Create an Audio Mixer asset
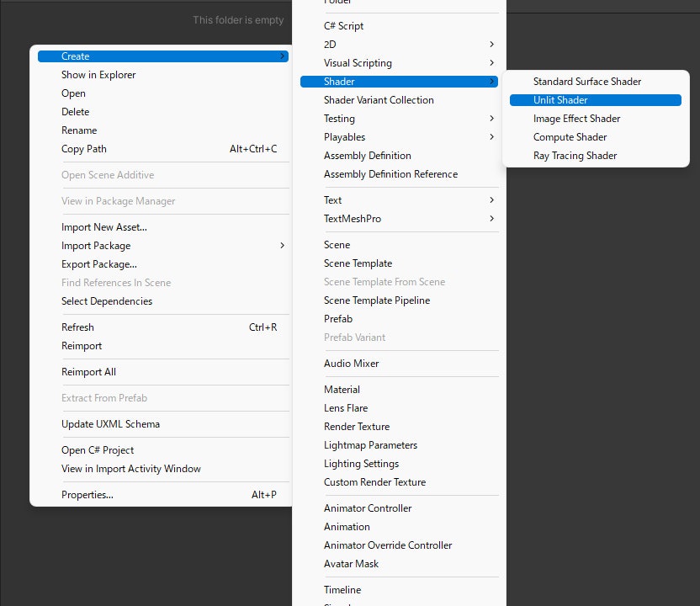 click(399, 364)
